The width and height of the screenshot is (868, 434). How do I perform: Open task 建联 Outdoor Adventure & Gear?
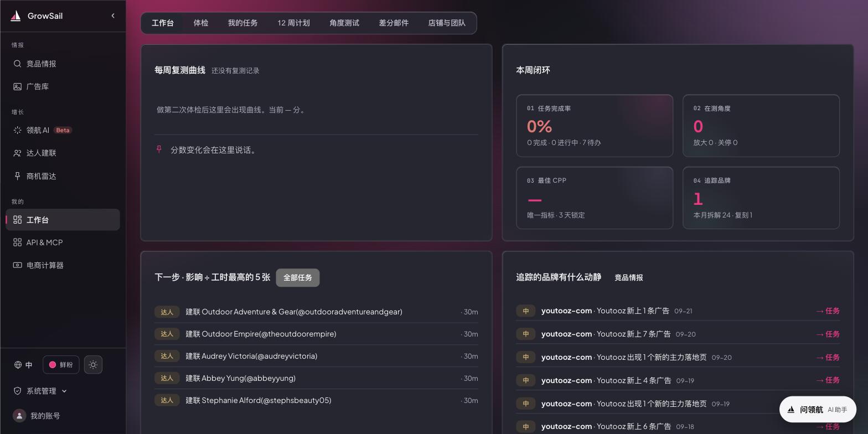tap(316, 312)
